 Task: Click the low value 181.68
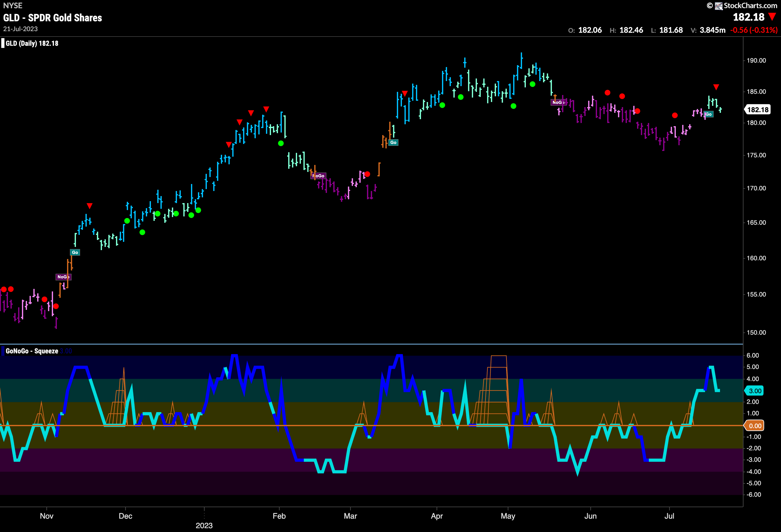(671, 30)
